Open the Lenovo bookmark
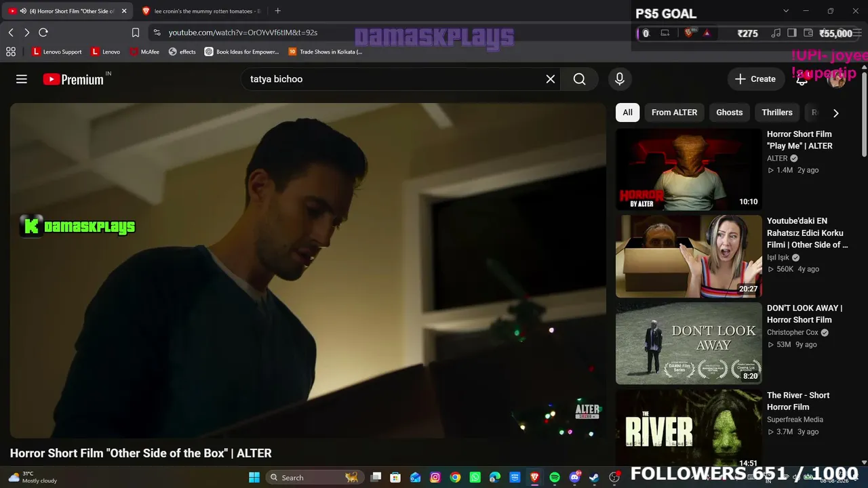 106,52
